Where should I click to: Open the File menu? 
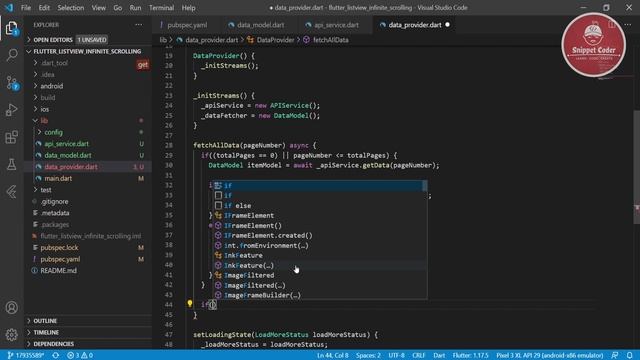pyautogui.click(x=26, y=8)
